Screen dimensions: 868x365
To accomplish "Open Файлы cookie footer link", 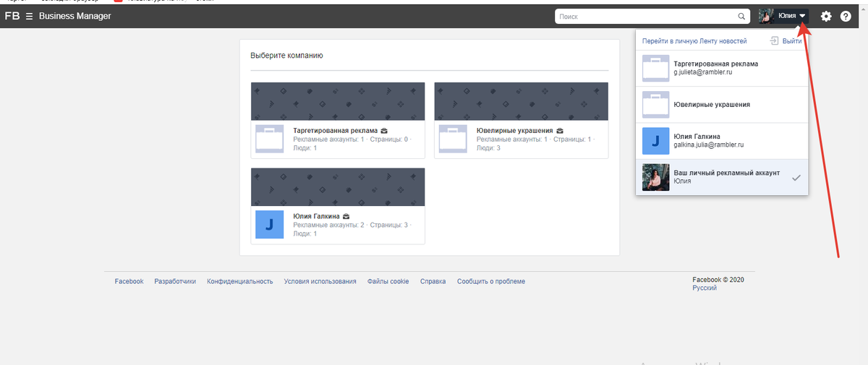I will [388, 281].
